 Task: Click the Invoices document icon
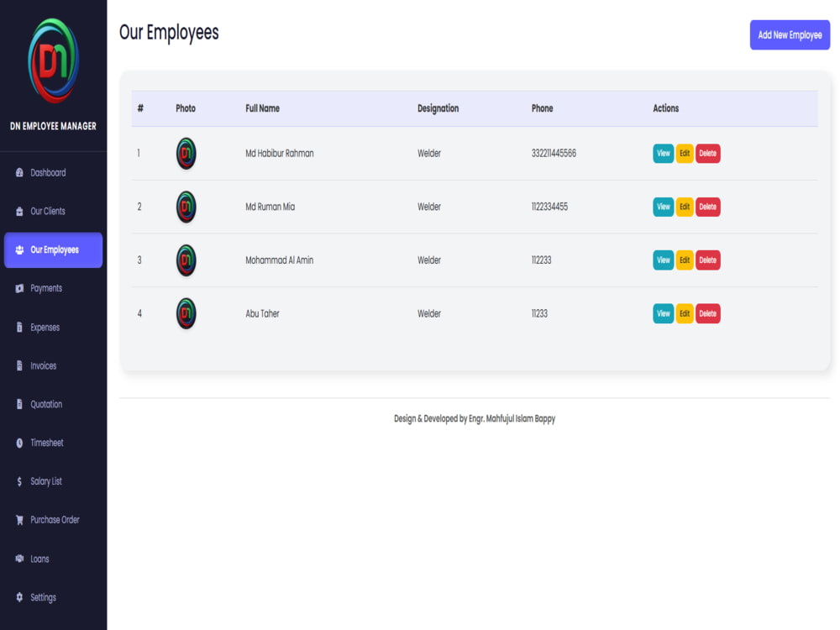pyautogui.click(x=19, y=365)
